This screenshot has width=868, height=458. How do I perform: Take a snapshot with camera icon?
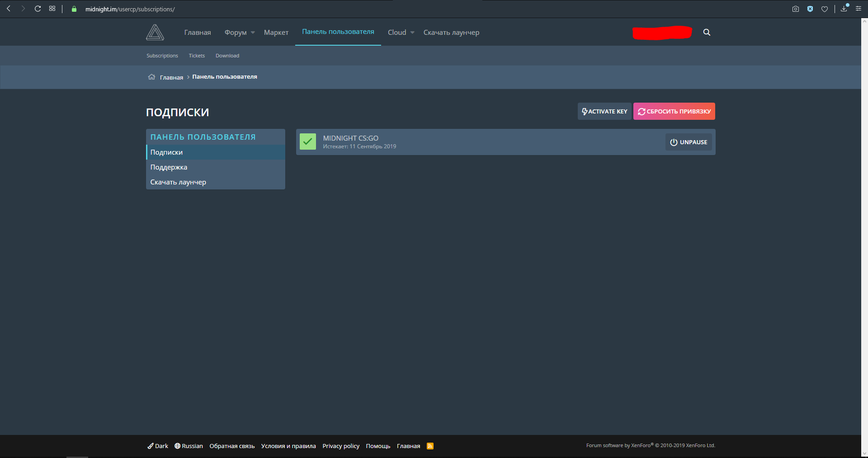click(796, 9)
